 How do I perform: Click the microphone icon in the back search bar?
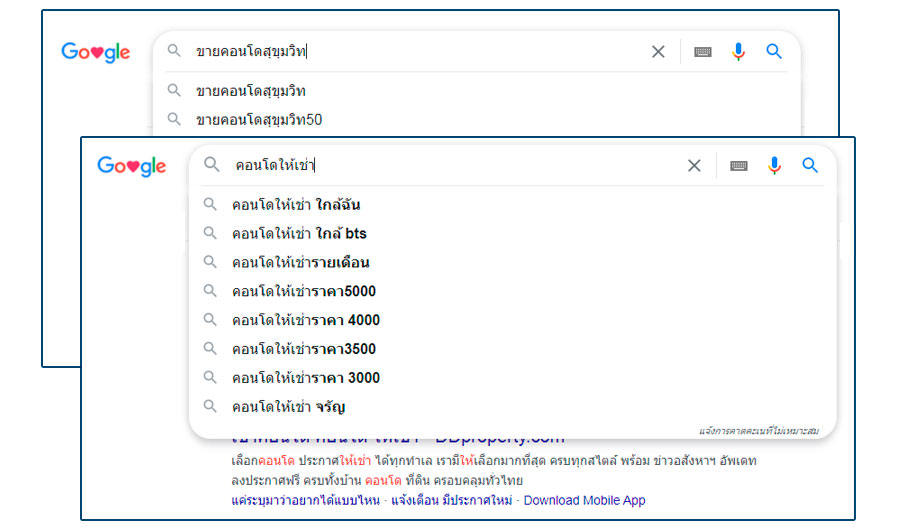[x=738, y=52]
